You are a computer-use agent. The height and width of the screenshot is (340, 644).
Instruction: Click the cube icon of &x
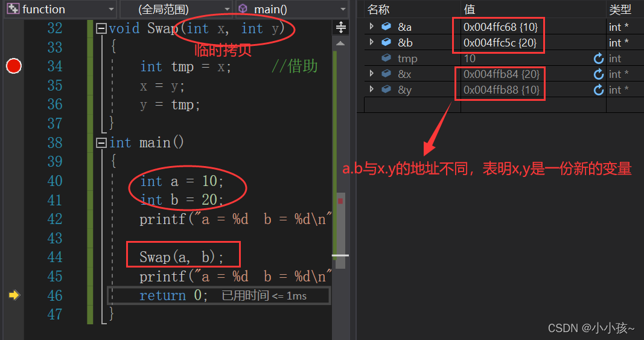(x=386, y=74)
